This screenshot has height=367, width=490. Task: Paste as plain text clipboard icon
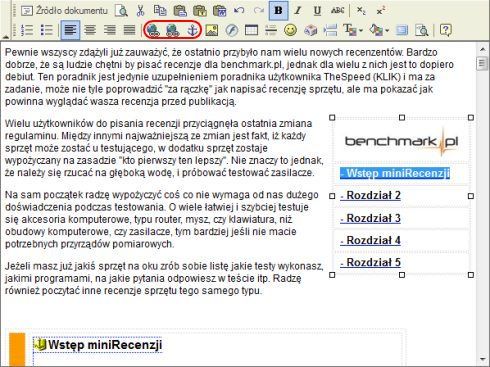200,11
